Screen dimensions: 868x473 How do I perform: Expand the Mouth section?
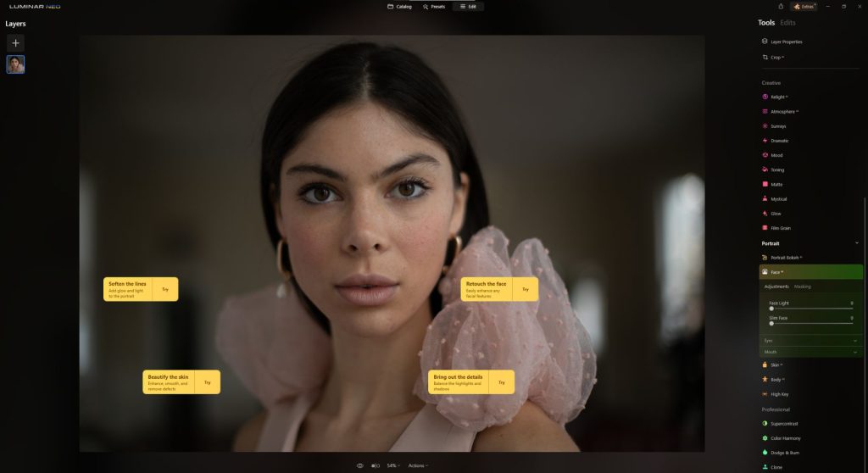[810, 352]
